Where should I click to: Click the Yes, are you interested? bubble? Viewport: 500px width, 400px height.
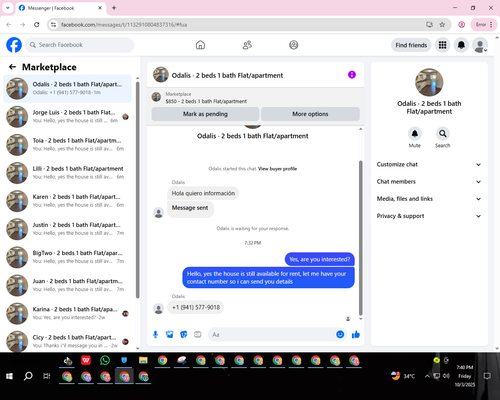click(x=320, y=259)
